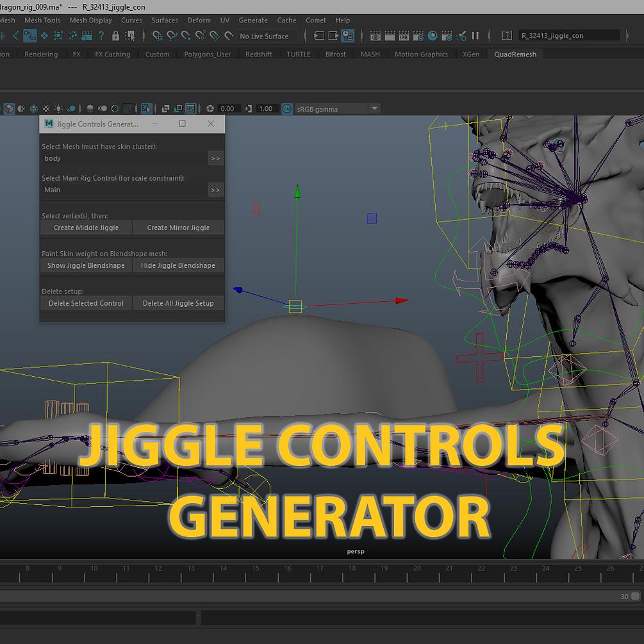Click the >> button beside the Main control field
The width and height of the screenshot is (644, 644).
click(x=216, y=190)
